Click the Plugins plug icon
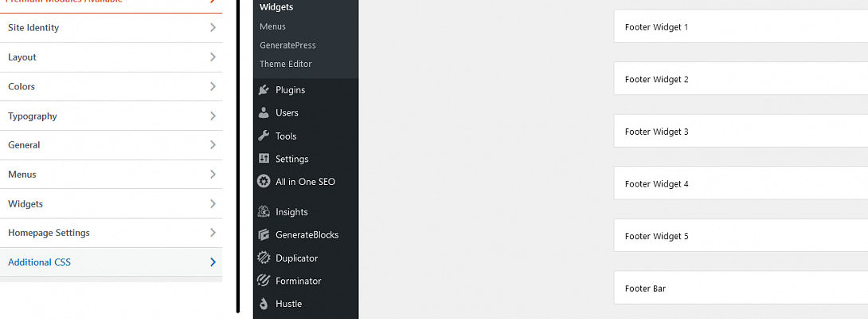Image resolution: width=868 pixels, height=319 pixels. point(264,90)
